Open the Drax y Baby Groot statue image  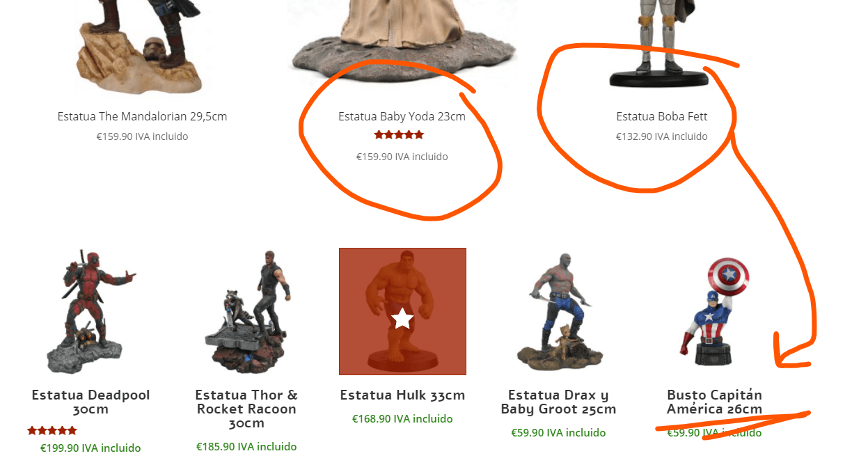click(558, 311)
